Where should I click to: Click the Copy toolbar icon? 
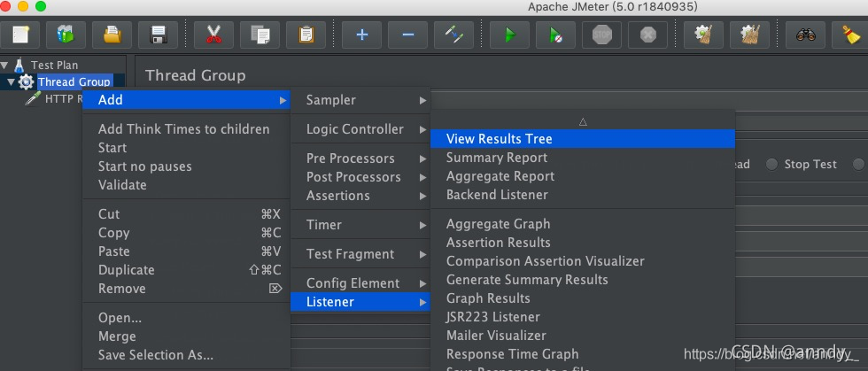(260, 35)
